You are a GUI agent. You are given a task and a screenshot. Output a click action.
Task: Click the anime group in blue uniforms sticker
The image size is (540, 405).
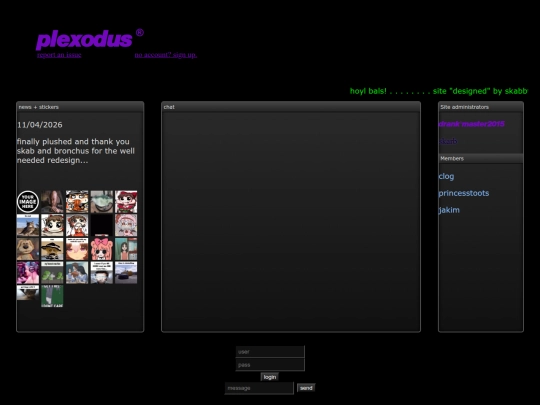(x=77, y=272)
